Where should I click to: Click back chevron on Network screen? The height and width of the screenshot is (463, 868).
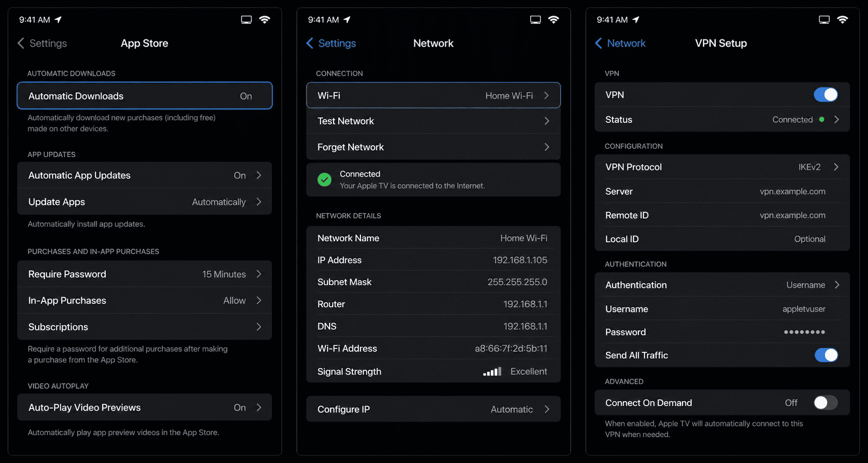pos(310,43)
